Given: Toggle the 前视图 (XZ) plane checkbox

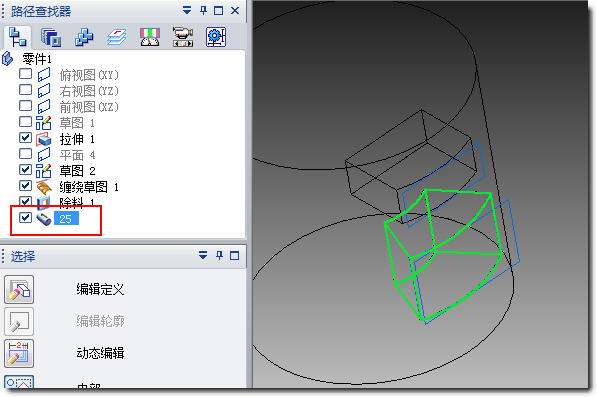Looking at the screenshot, I should pyautogui.click(x=26, y=105).
